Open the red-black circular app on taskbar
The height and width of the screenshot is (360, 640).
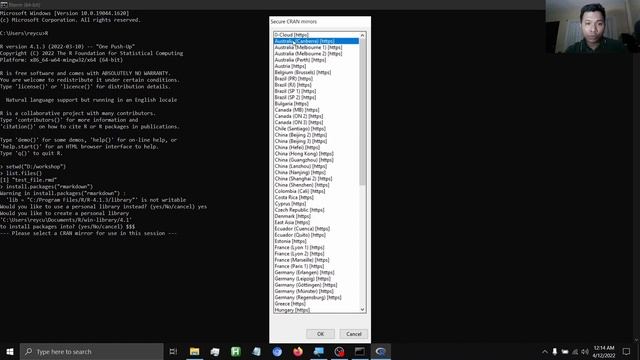coord(339,351)
